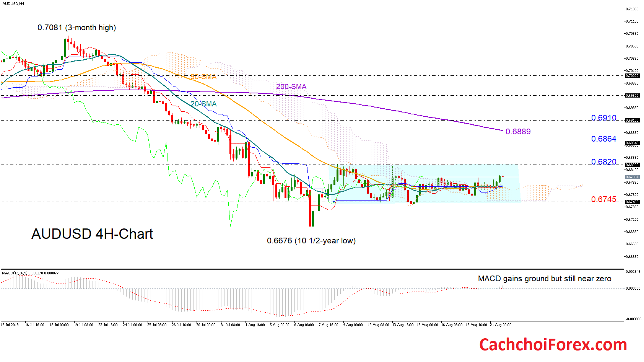Click the 15 Aug 00:00 time label
The width and height of the screenshot is (644, 362).
click(427, 325)
